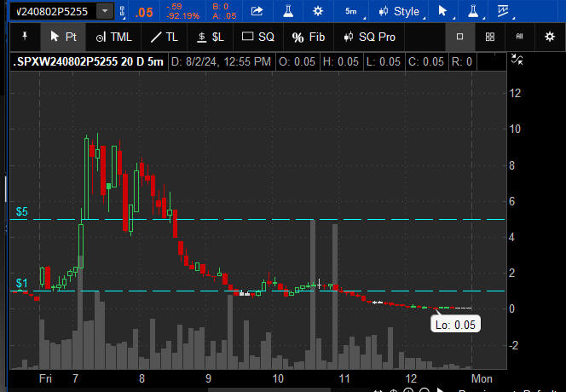Click the -2 label on price axis
This screenshot has height=392, width=566.
pos(514,345)
